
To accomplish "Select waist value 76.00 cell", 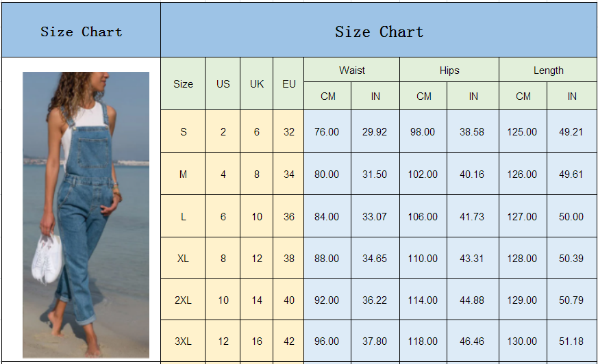I will 327,132.
